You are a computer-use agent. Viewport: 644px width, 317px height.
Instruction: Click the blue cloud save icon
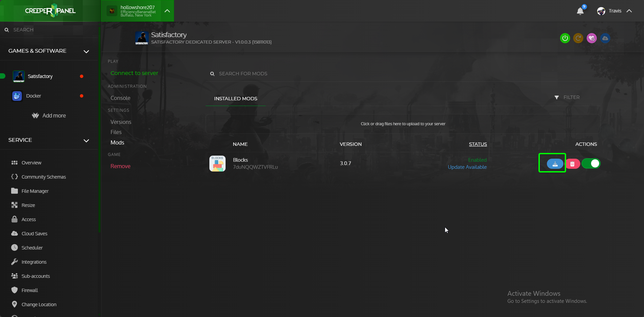pyautogui.click(x=605, y=38)
